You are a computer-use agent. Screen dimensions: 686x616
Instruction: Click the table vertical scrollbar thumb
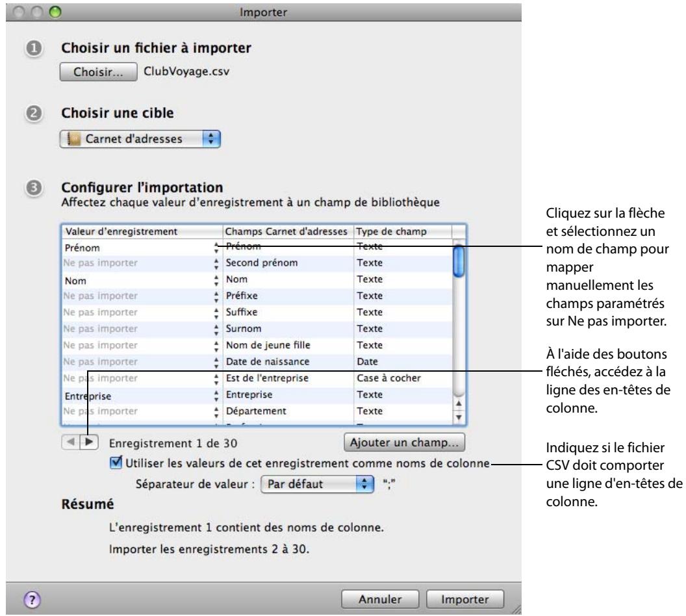click(x=459, y=261)
